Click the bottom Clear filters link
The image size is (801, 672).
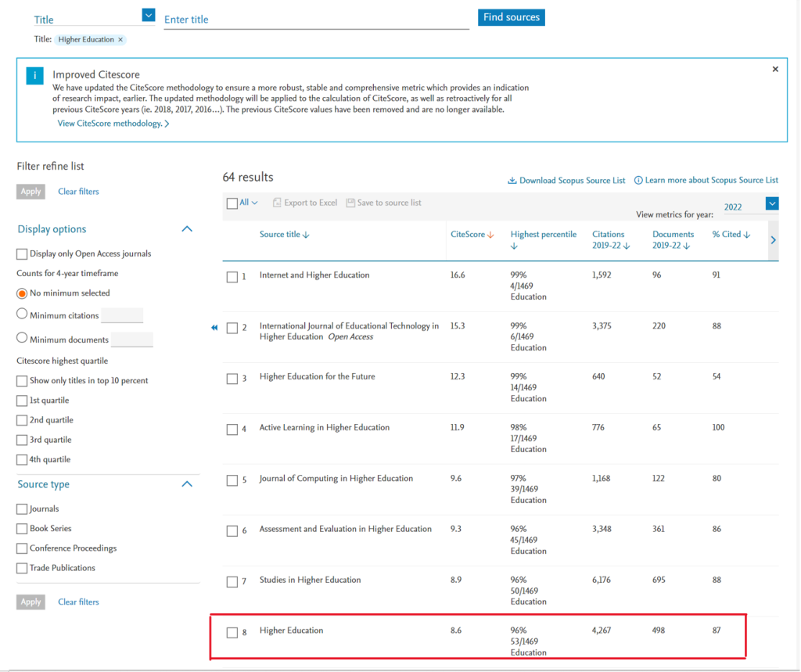pos(78,602)
